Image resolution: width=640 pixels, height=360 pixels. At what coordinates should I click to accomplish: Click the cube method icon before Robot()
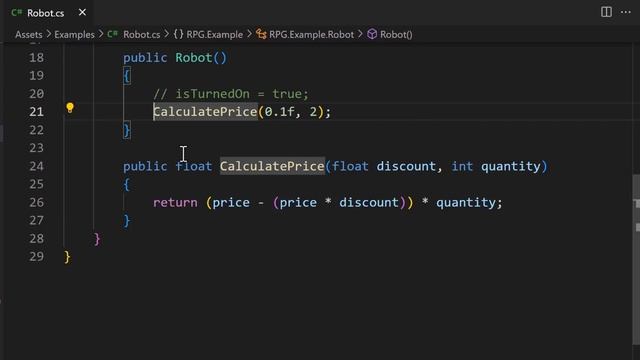(x=372, y=34)
